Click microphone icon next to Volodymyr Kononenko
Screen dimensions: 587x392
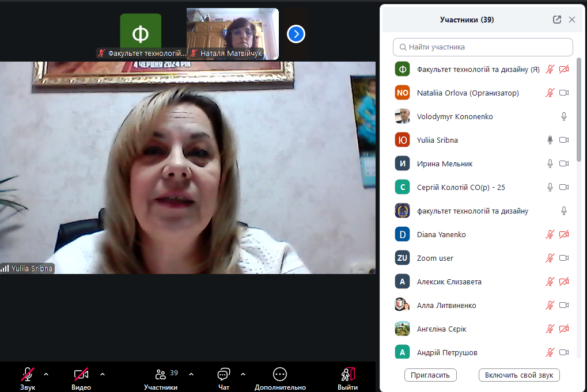[x=564, y=117]
